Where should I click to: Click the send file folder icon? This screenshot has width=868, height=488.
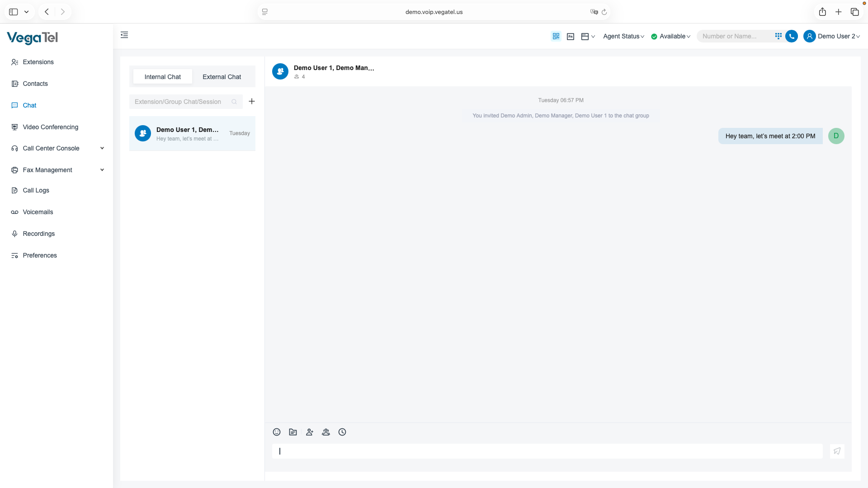[x=293, y=432]
